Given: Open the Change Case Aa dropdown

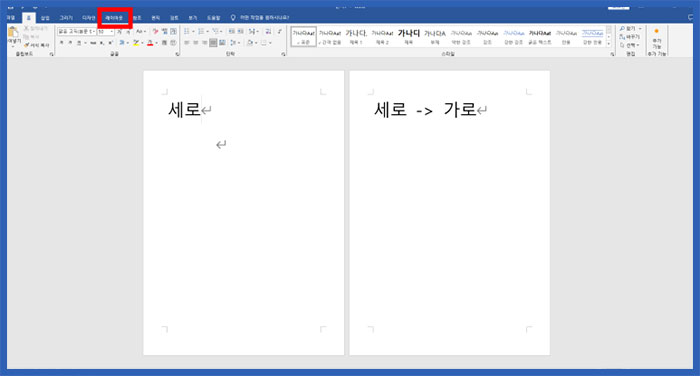Looking at the screenshot, I should tap(141, 32).
